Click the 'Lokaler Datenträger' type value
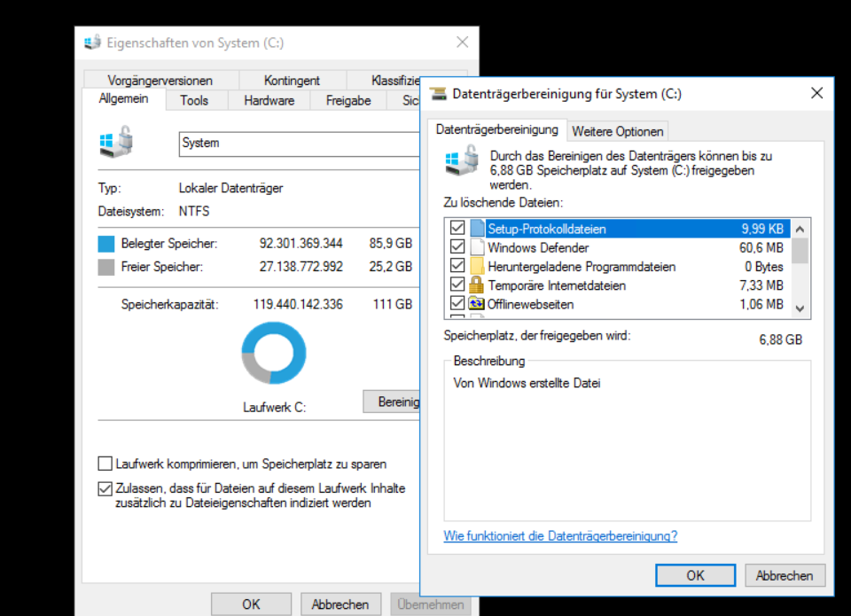Image resolution: width=851 pixels, height=616 pixels. click(231, 188)
